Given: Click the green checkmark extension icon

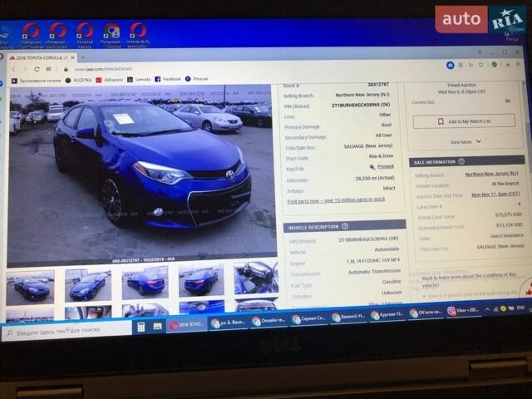Looking at the screenshot, I should coord(495,64).
